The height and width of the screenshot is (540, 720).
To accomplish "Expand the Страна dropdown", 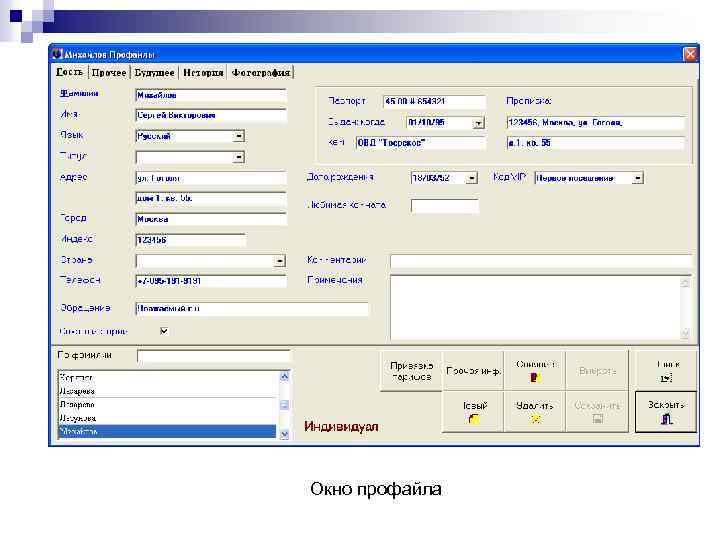I will click(280, 261).
